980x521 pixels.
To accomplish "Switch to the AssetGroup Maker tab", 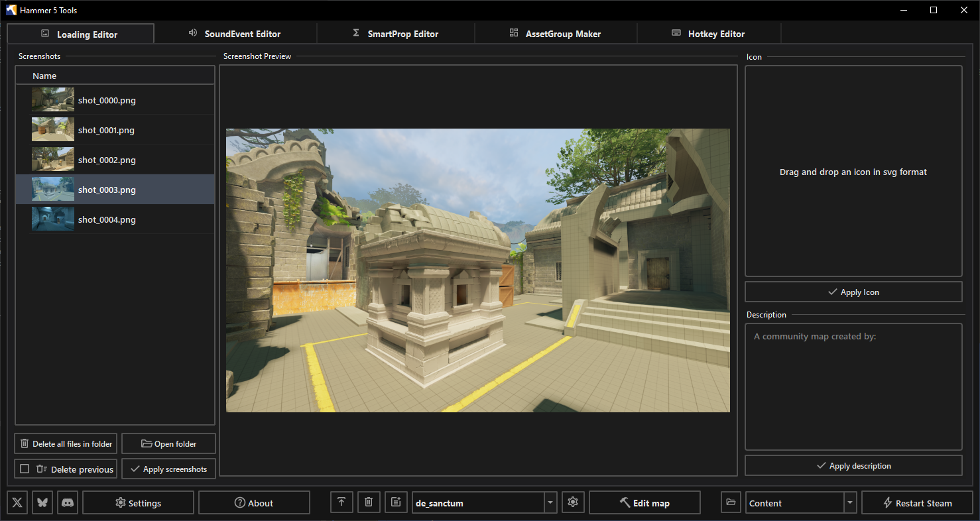I will (x=555, y=34).
